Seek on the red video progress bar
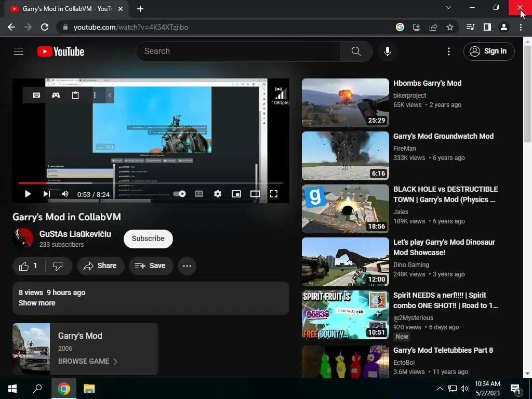The width and height of the screenshot is (532, 399). tap(151, 183)
